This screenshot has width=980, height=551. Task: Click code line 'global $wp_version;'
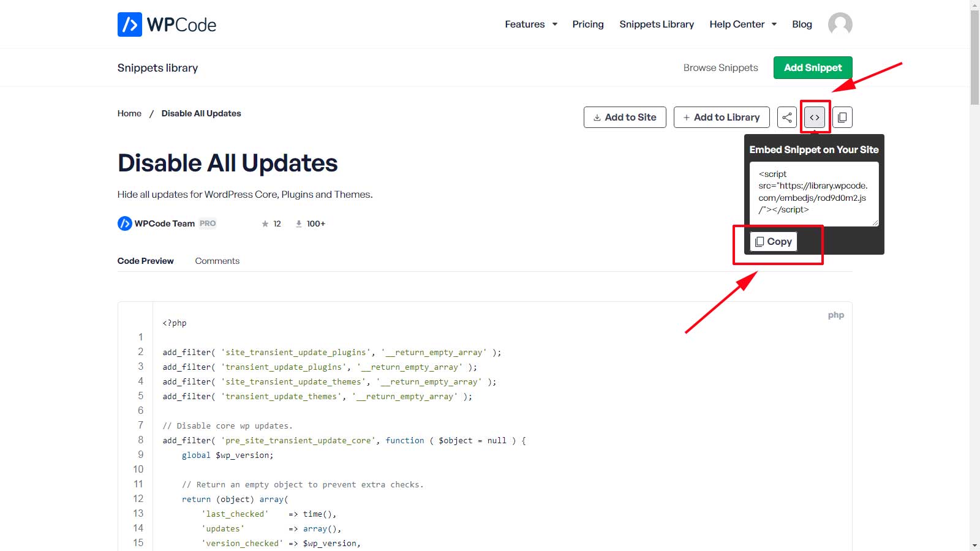pos(228,455)
